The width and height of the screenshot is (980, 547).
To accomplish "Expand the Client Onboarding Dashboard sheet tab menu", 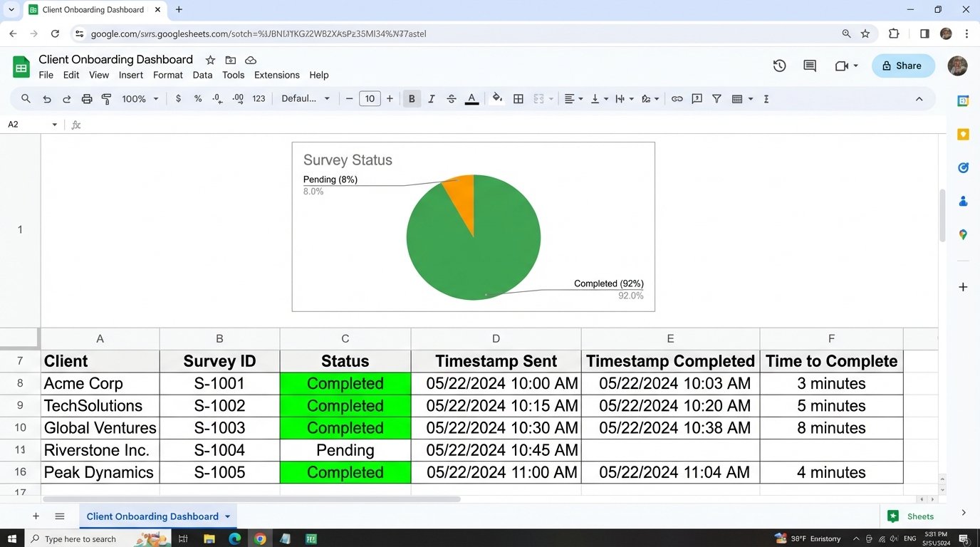I will pos(227,516).
